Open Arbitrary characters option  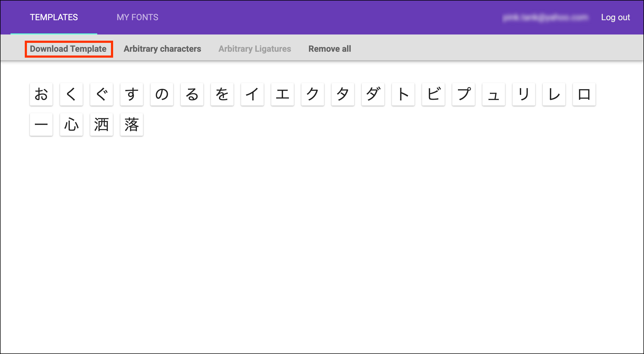point(162,49)
